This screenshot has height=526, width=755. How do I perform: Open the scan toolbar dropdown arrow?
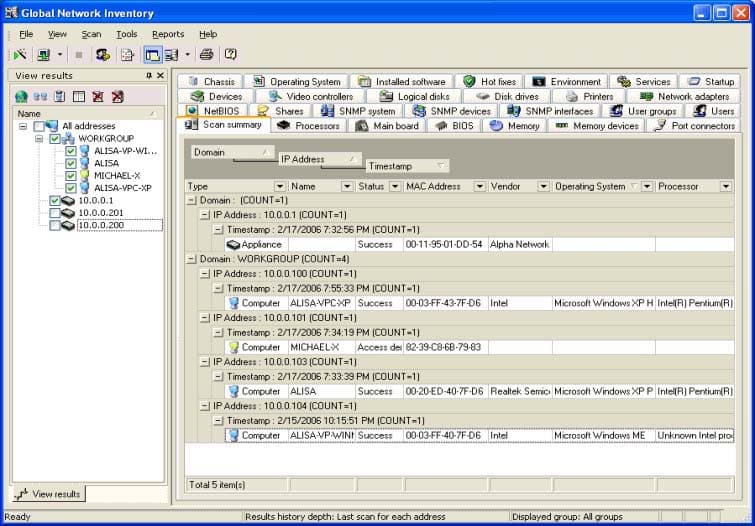pos(60,55)
